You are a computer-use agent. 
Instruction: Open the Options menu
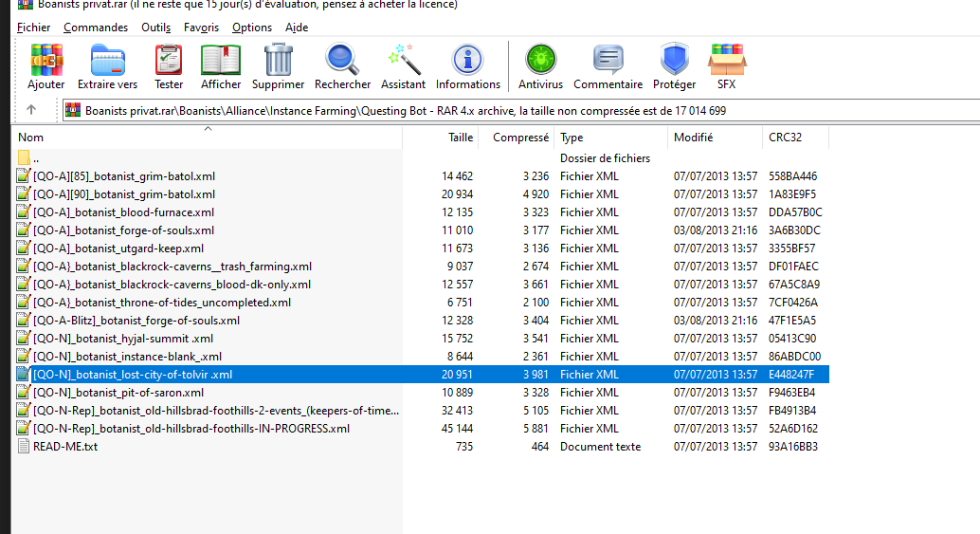252,28
